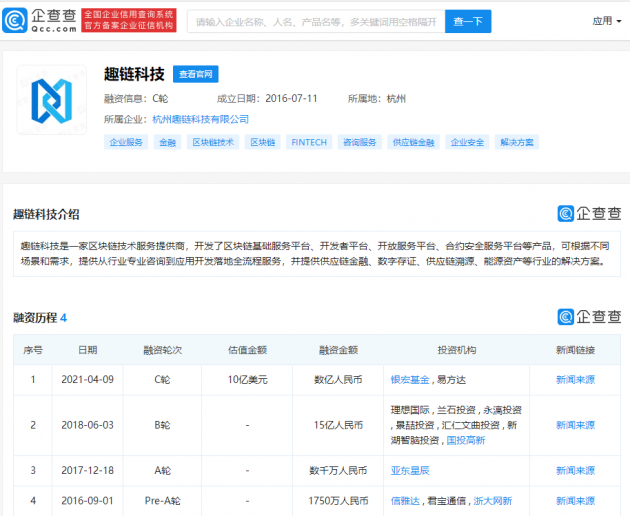Click the company search input field
The width and height of the screenshot is (630, 516).
(315, 21)
